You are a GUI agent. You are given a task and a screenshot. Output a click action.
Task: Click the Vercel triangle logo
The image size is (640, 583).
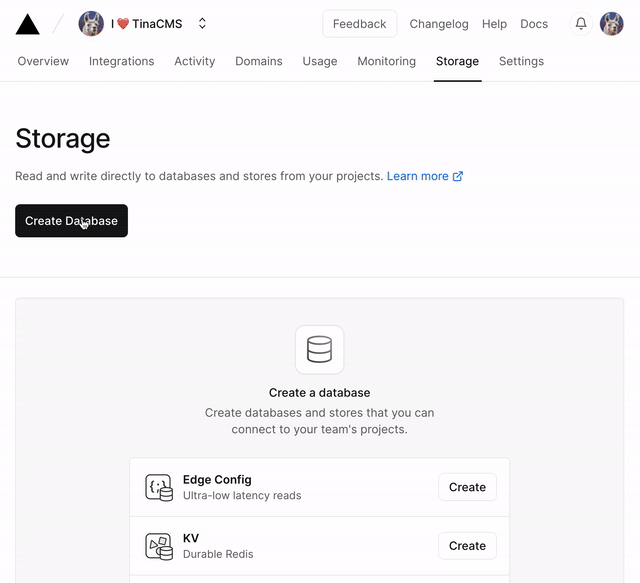(x=27, y=24)
